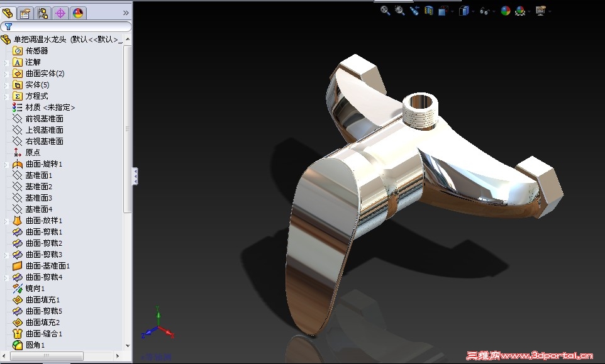Expand the 曲面-剪裁4 feature
Screen dimensions: 605x364
click(6, 278)
